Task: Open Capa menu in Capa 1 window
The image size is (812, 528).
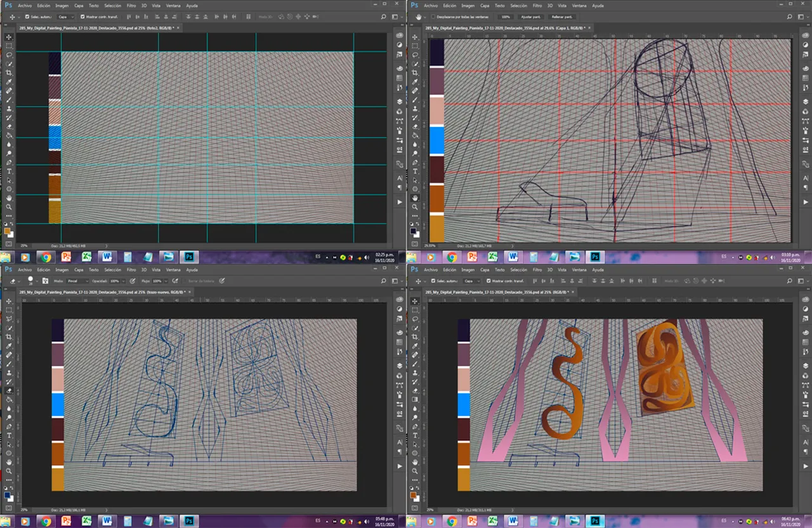Action: click(485, 6)
